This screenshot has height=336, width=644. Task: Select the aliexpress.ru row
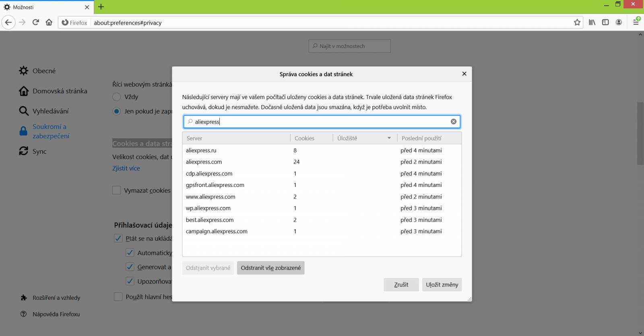(x=322, y=150)
